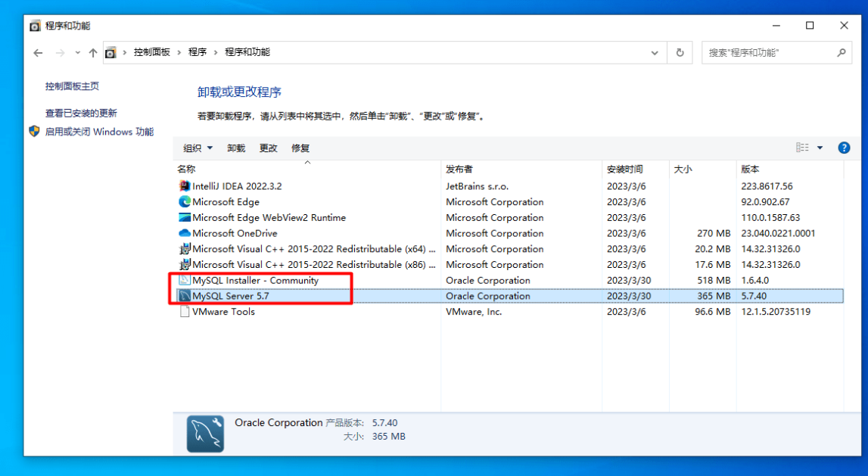868x476 pixels.
Task: Click the JetBrains s.r.o. publisher cell
Action: coord(478,186)
